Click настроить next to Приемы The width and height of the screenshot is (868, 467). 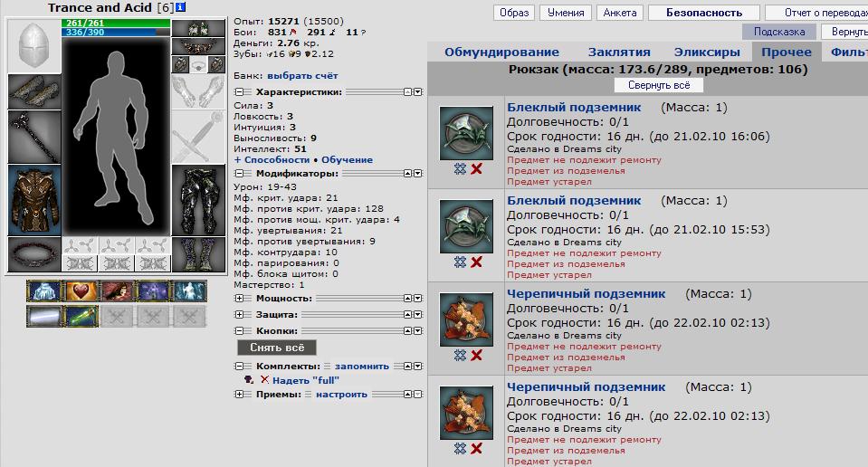click(x=341, y=395)
